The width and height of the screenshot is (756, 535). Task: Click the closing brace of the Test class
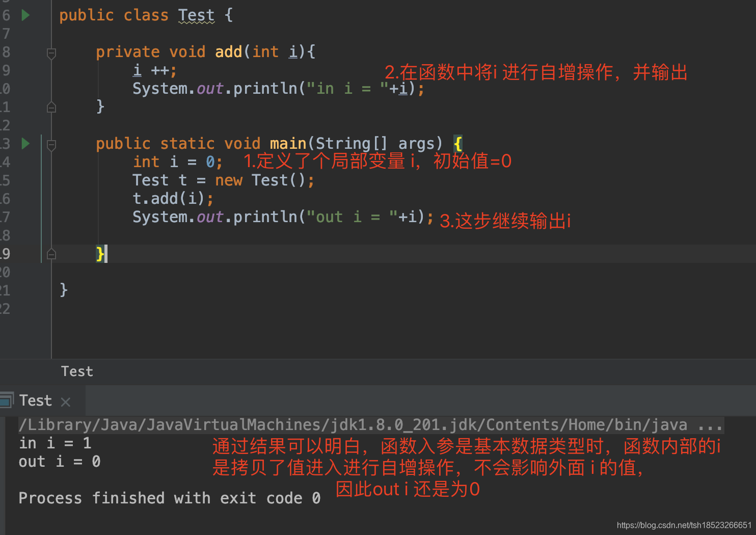64,289
